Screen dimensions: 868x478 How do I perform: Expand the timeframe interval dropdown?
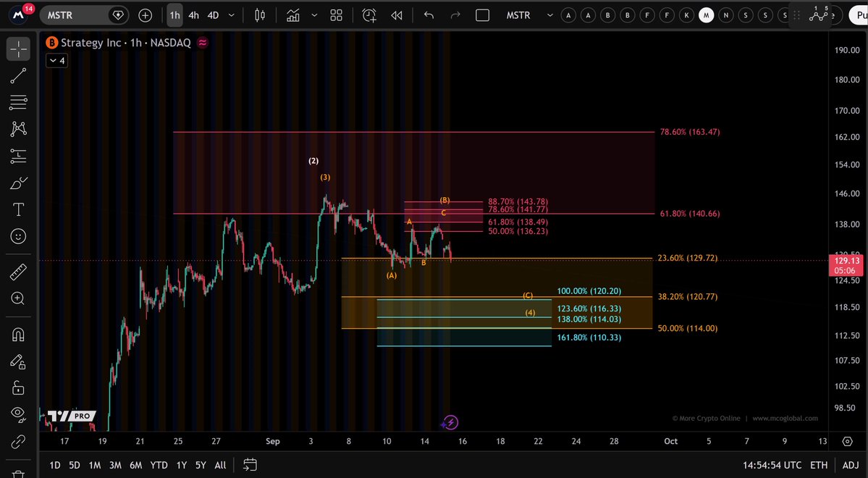(232, 15)
